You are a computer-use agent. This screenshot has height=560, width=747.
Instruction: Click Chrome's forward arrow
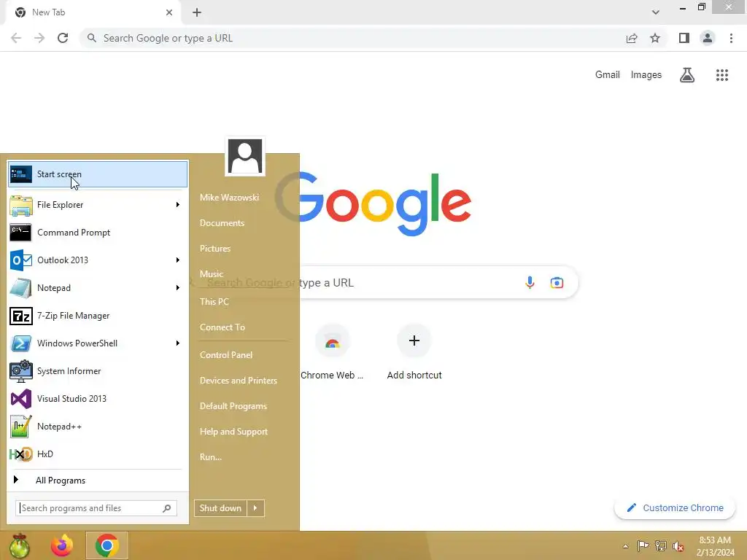39,38
